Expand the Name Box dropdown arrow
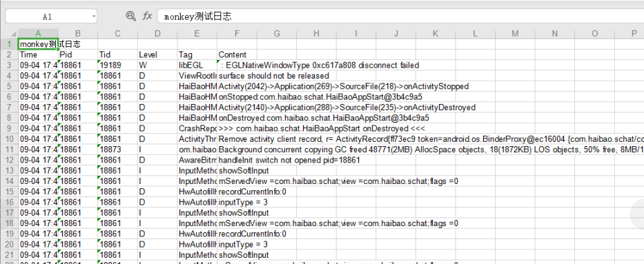The image size is (644, 264). pyautogui.click(x=94, y=17)
